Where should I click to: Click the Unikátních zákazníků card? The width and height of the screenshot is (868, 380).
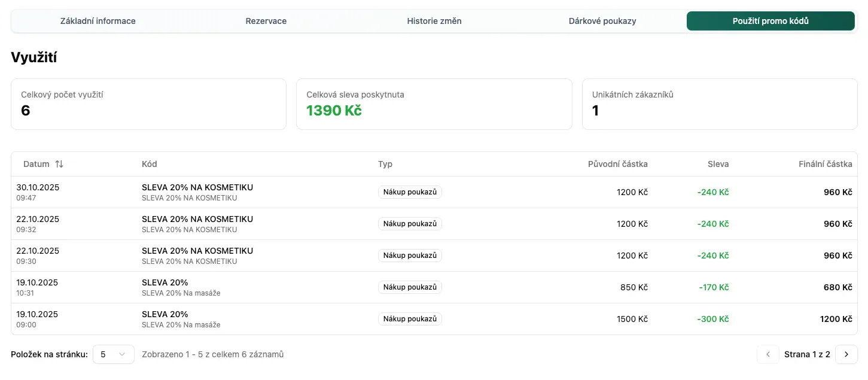click(x=719, y=104)
